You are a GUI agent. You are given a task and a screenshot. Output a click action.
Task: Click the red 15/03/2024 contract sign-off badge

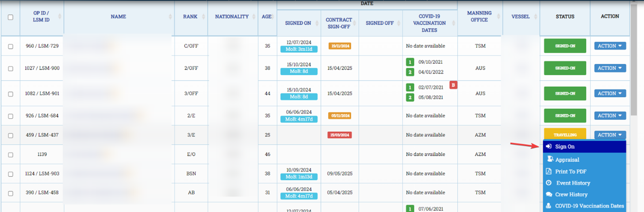point(339,135)
